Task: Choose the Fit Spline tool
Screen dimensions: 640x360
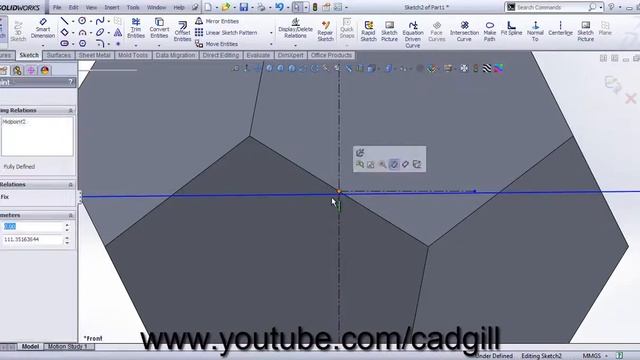Action: click(x=511, y=28)
